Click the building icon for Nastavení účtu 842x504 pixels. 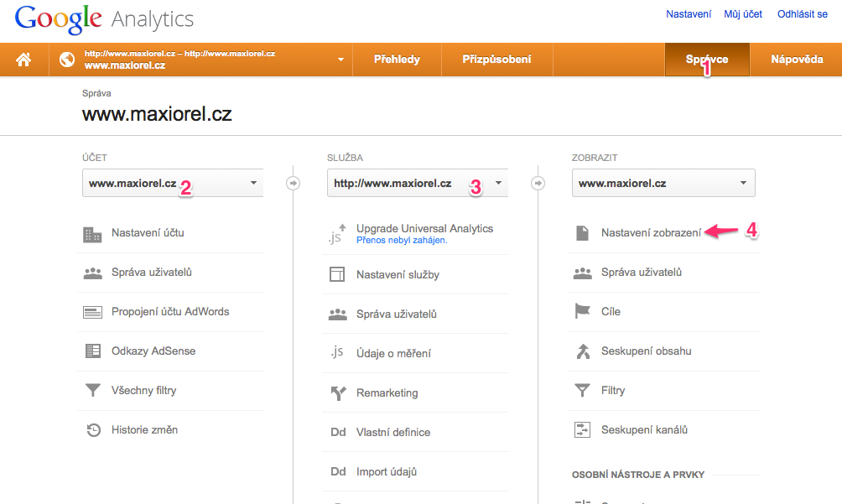pyautogui.click(x=92, y=234)
